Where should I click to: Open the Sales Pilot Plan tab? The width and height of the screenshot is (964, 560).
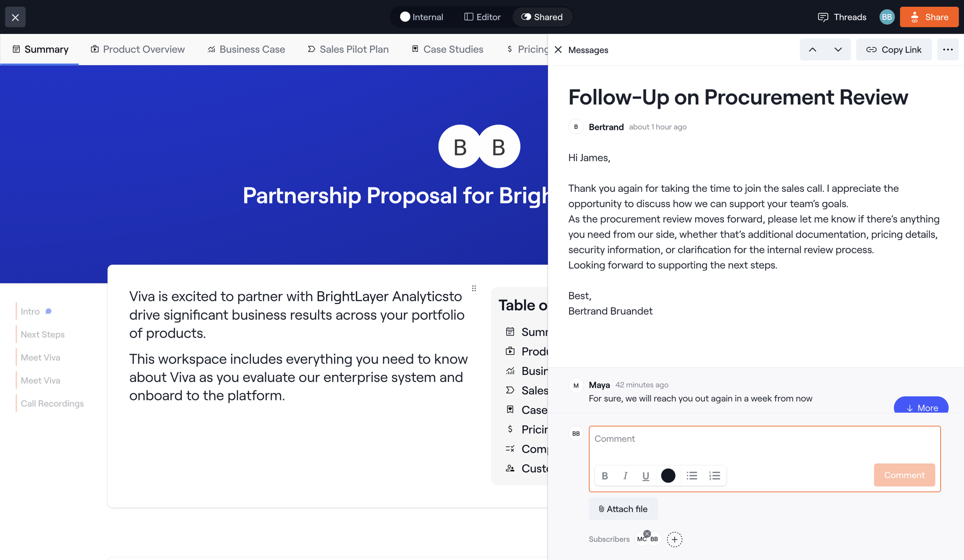point(348,49)
